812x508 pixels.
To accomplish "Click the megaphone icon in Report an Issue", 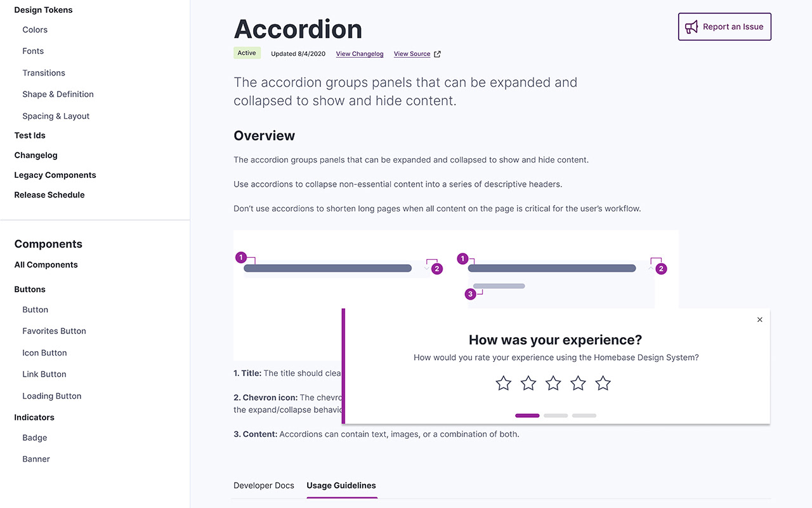I will [x=691, y=27].
